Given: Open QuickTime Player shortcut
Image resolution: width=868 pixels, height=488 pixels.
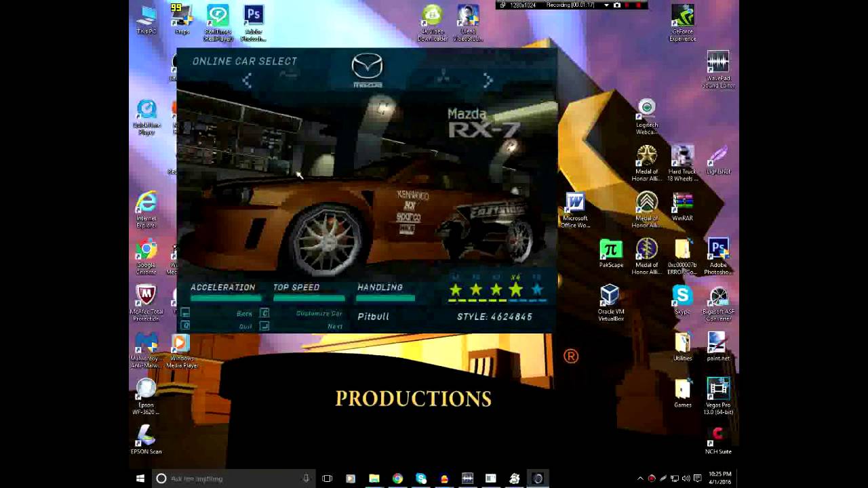Looking at the screenshot, I should click(x=146, y=117).
